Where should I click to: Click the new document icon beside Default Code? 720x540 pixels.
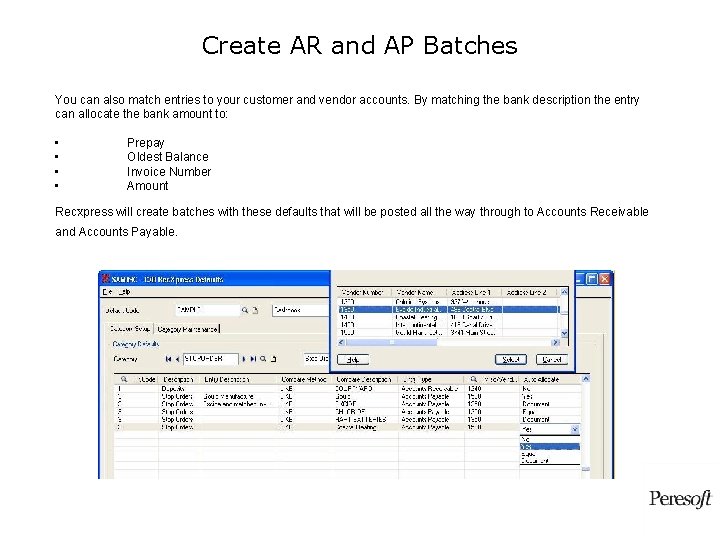255,310
